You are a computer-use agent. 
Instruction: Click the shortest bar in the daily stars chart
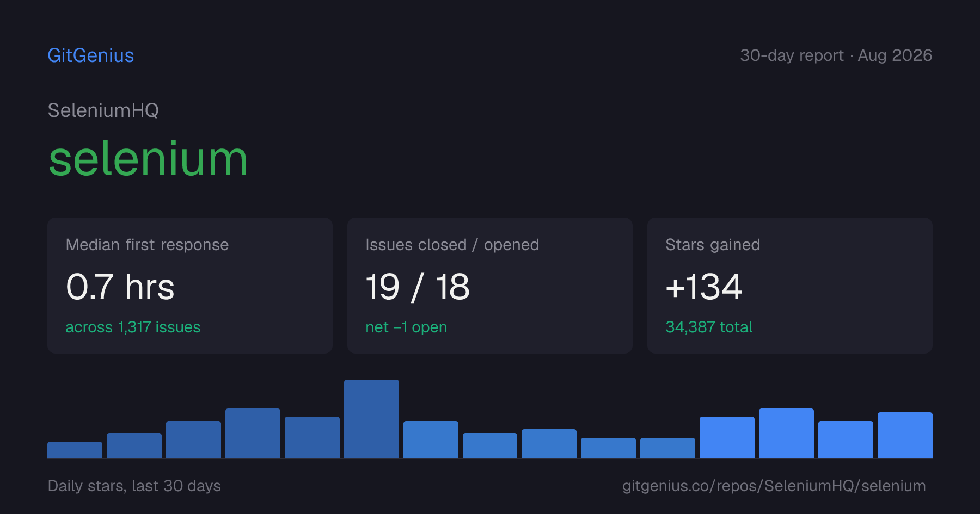tap(75, 450)
